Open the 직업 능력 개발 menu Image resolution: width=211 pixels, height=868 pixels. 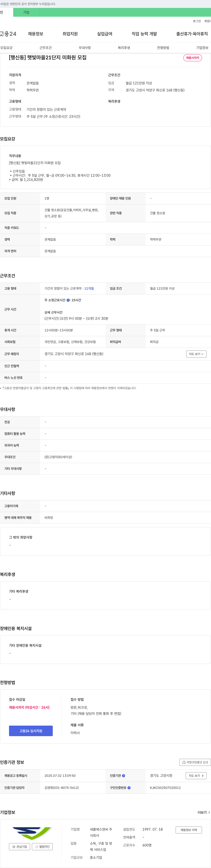click(144, 34)
